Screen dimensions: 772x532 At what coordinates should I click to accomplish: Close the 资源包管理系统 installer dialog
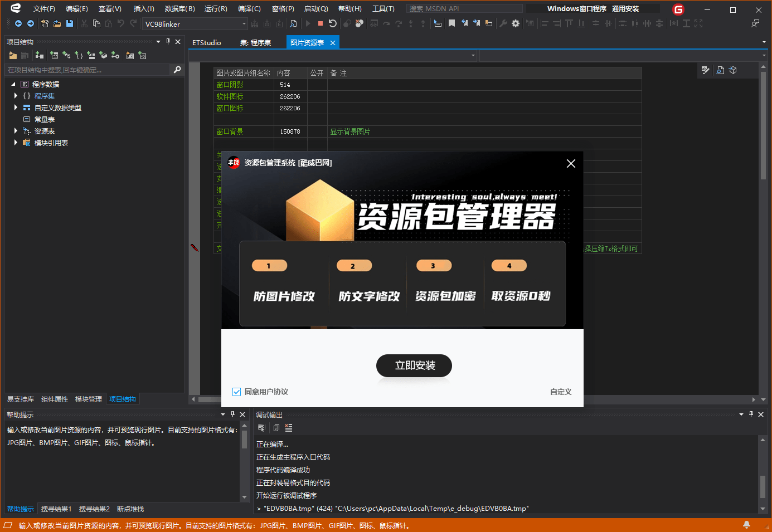(571, 163)
